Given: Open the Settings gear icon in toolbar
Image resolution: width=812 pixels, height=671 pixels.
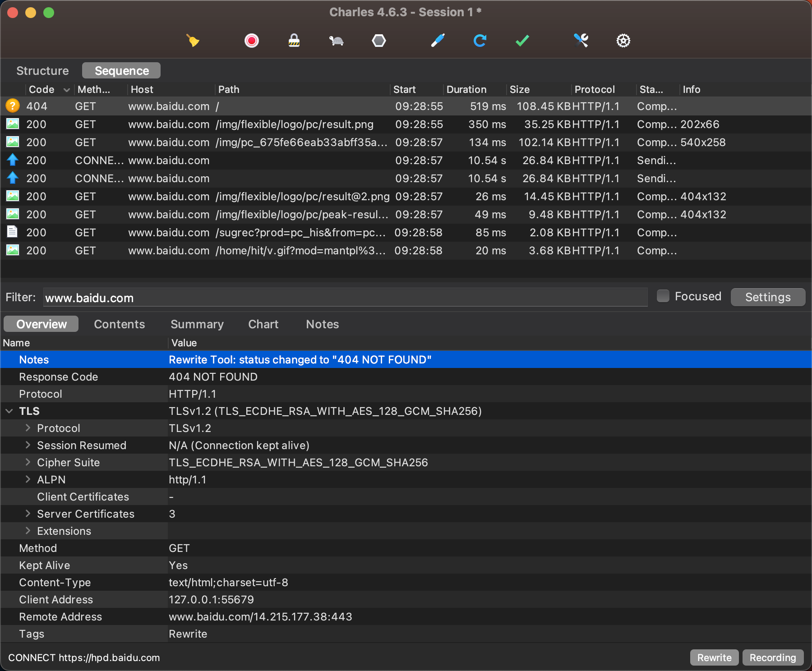Looking at the screenshot, I should (623, 41).
